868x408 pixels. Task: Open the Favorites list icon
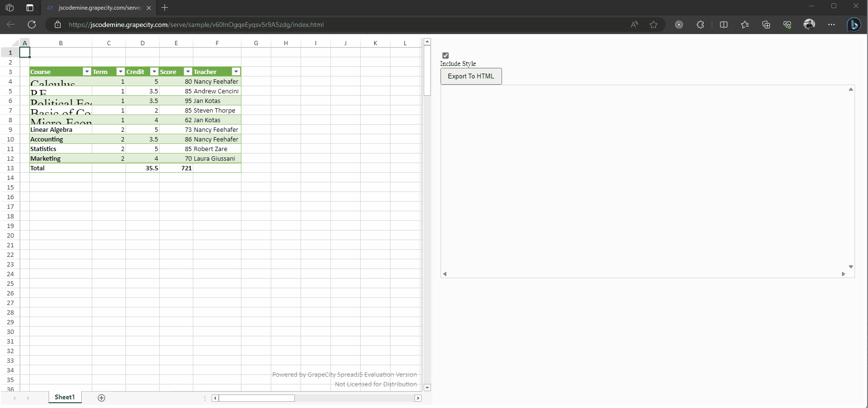pos(745,25)
